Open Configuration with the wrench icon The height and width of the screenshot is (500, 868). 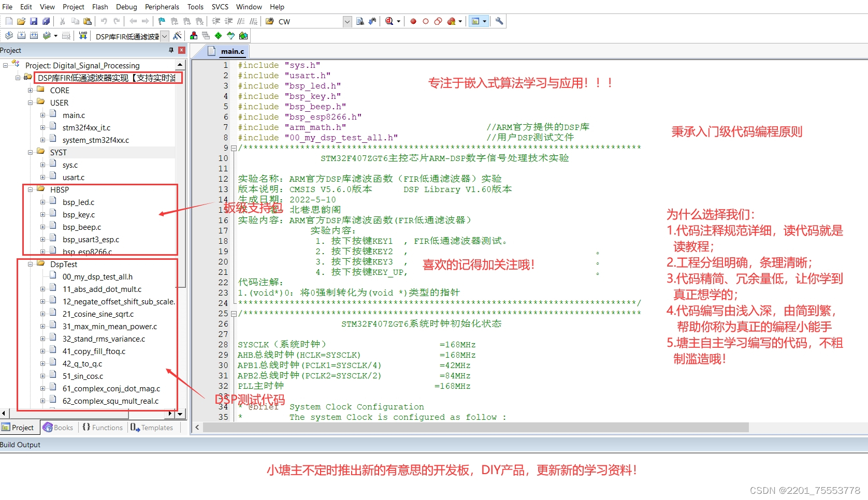[x=499, y=21]
